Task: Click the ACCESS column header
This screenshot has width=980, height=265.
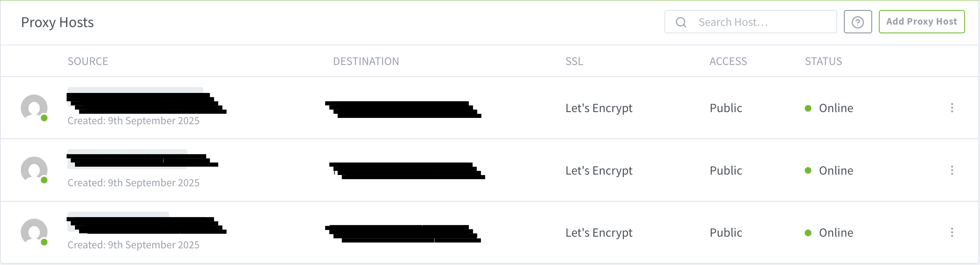Action: pyautogui.click(x=728, y=61)
